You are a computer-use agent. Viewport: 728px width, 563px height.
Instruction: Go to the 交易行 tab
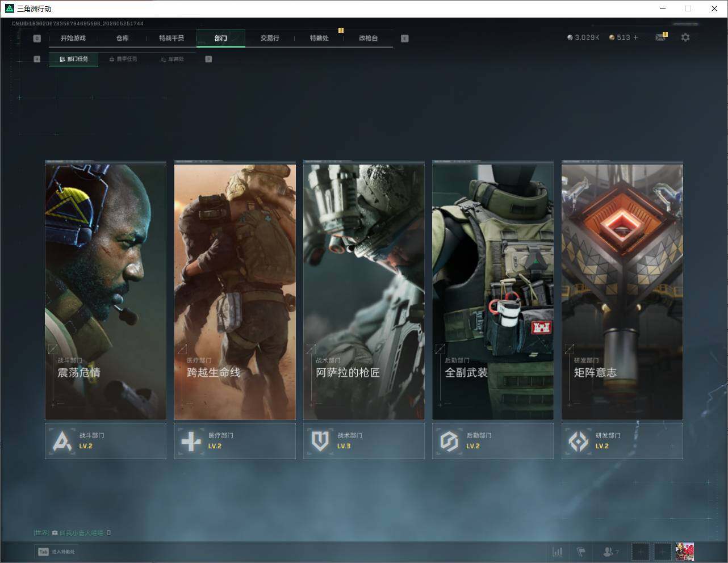(270, 38)
